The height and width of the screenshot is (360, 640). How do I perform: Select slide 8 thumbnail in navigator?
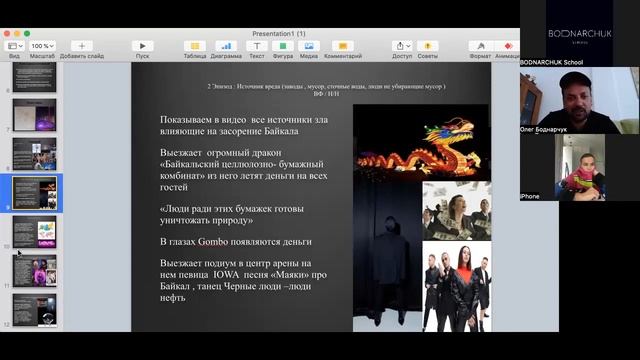[34, 153]
